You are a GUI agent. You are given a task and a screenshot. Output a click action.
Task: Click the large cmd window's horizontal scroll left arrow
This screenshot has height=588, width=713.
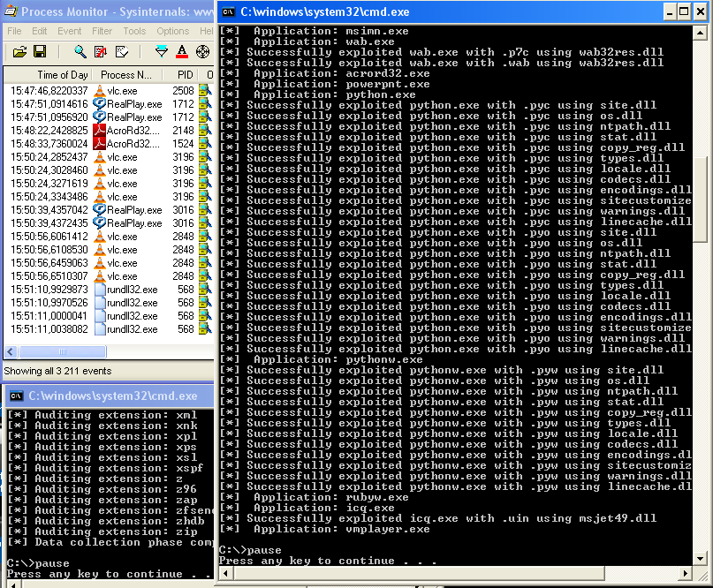click(x=225, y=574)
